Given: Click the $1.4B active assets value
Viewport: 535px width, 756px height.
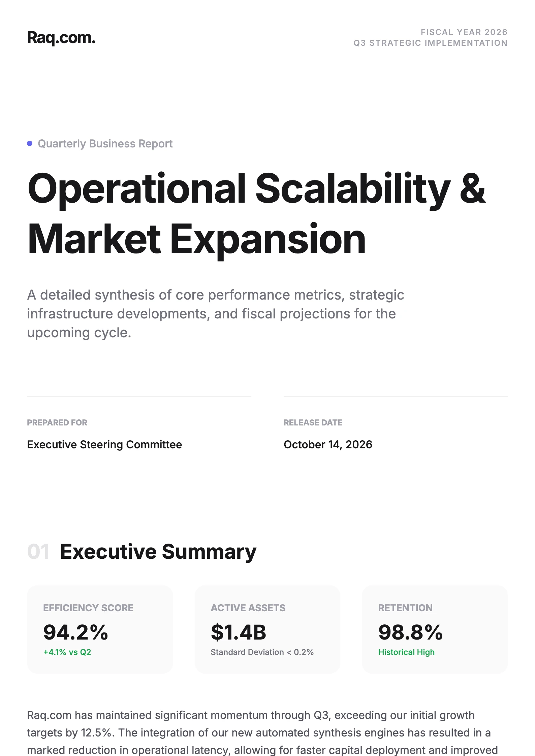Looking at the screenshot, I should pyautogui.click(x=238, y=632).
